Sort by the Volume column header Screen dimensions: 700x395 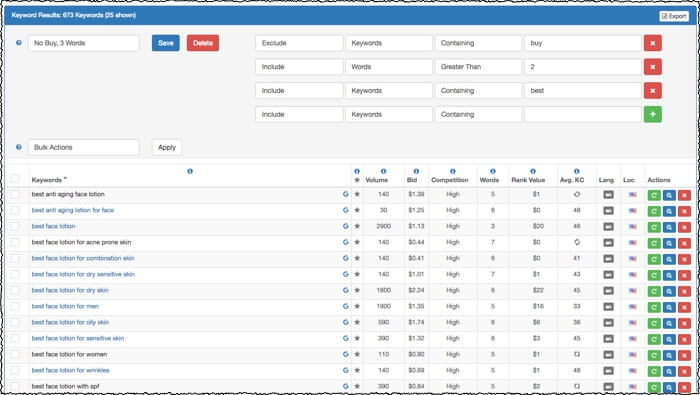[376, 180]
